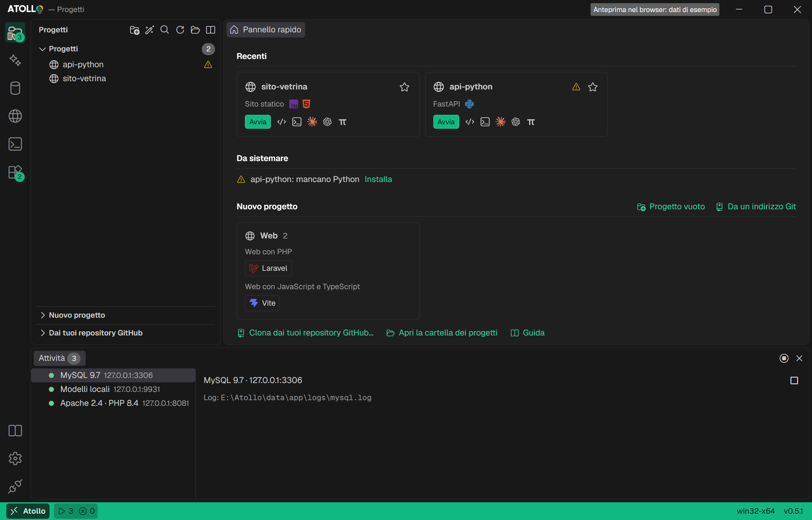
Task: Click the magic wand icon in the Progetti header
Action: (x=150, y=30)
